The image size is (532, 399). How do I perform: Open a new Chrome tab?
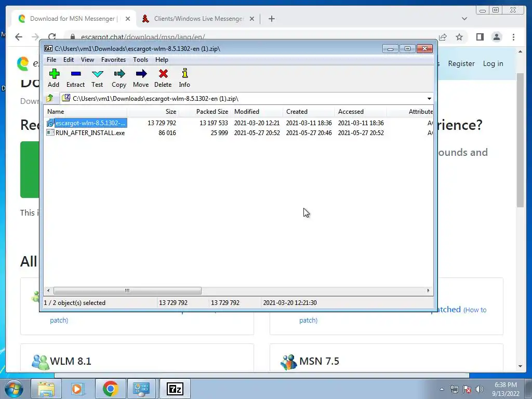271,19
